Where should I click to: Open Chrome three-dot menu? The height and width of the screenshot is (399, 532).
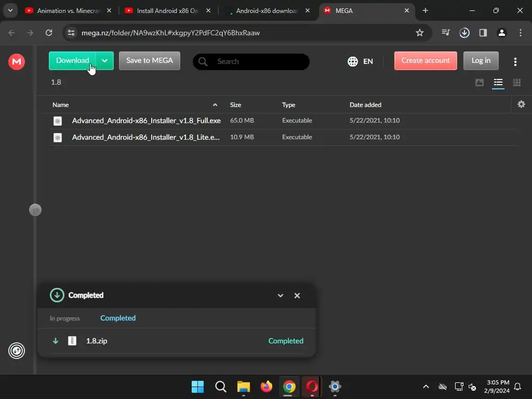point(520,33)
